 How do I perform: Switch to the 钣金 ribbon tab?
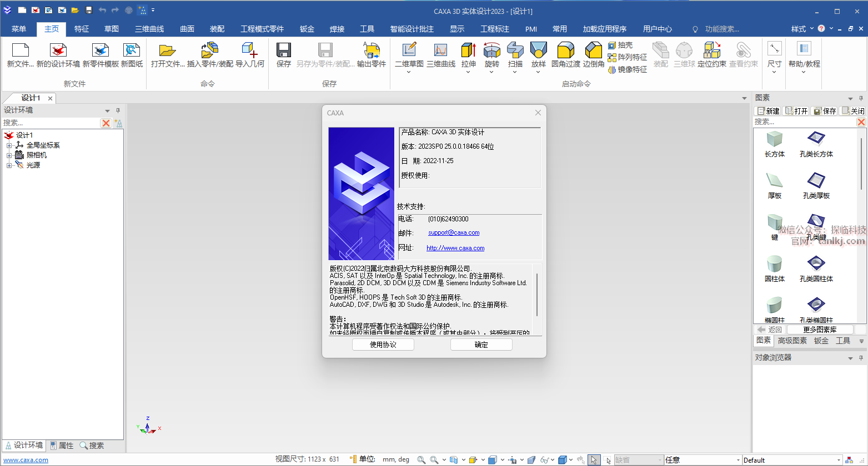click(x=307, y=29)
